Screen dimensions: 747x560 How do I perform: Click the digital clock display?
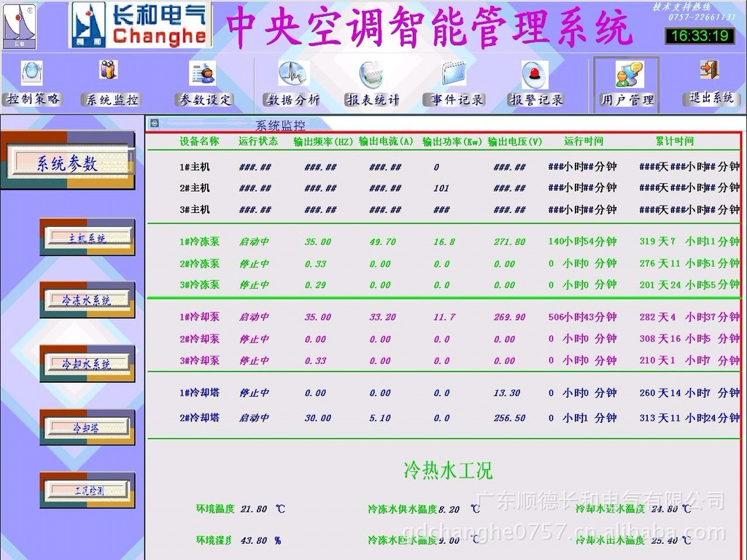click(x=700, y=36)
